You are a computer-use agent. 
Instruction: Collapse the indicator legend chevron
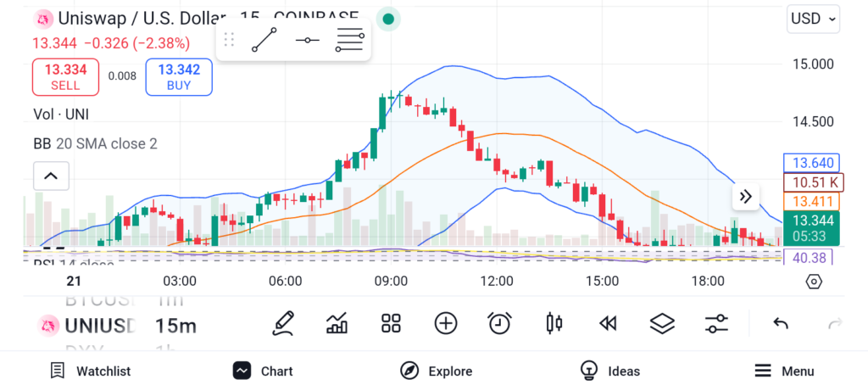(x=51, y=176)
